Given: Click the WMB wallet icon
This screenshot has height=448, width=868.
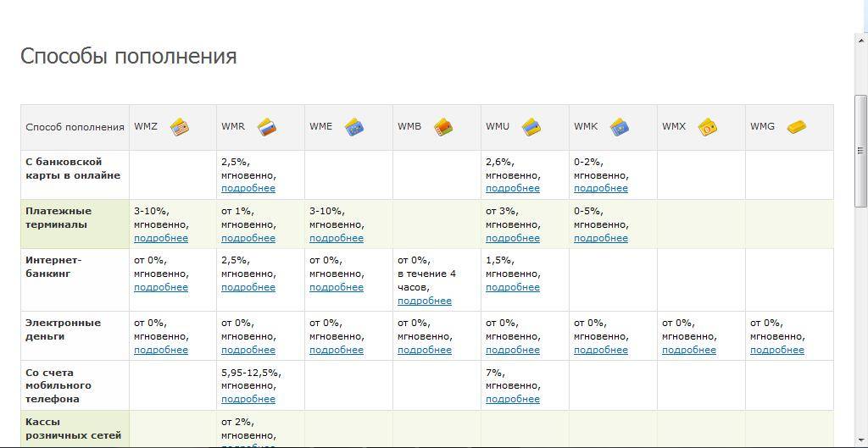Looking at the screenshot, I should [x=443, y=127].
